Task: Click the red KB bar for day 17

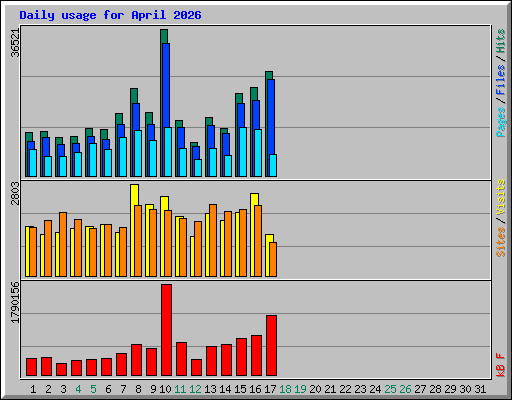Action: pyautogui.click(x=271, y=346)
